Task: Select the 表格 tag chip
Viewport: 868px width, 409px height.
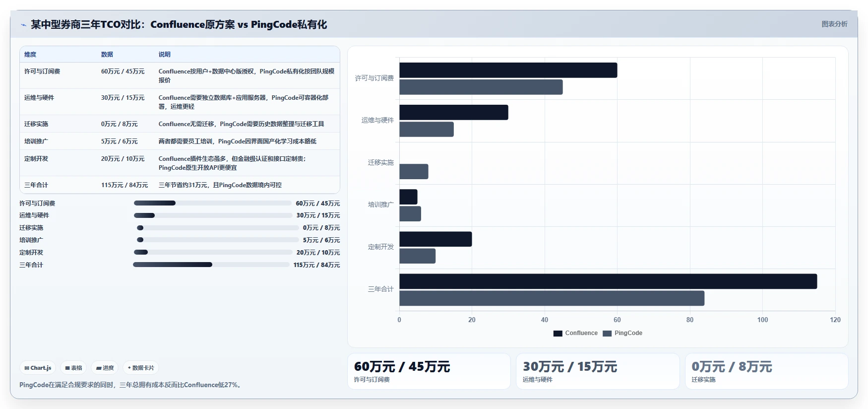Action: click(73, 368)
